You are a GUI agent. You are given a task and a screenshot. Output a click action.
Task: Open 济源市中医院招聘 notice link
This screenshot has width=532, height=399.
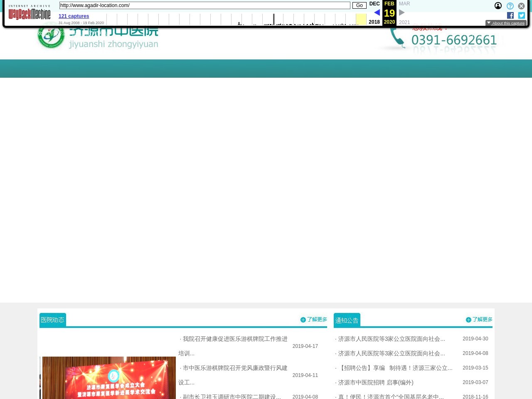click(375, 382)
